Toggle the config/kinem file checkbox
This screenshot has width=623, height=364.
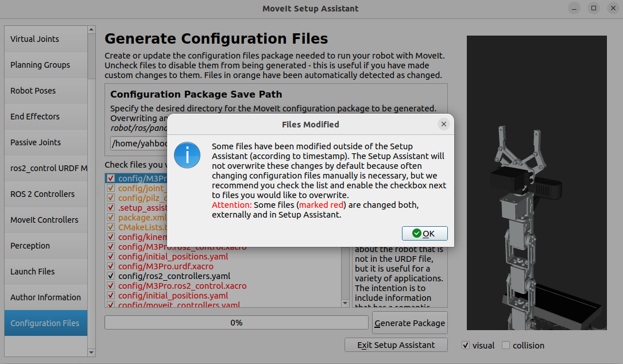pos(111,237)
